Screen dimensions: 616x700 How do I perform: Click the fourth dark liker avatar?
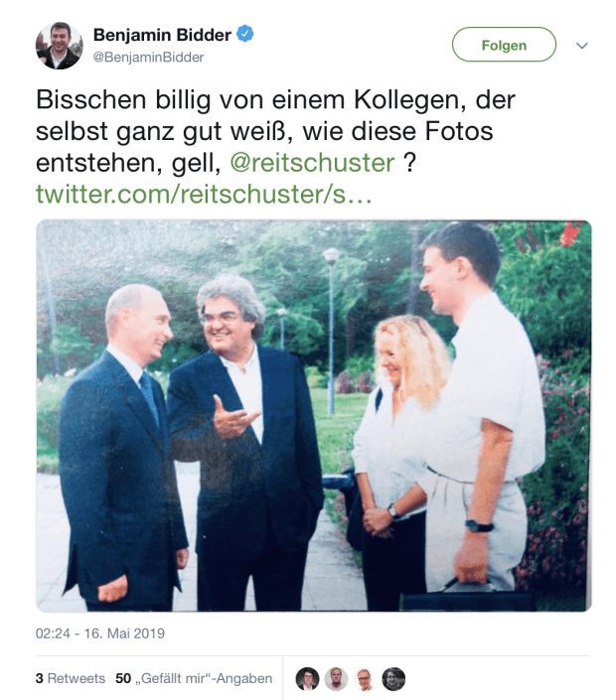coord(393,679)
